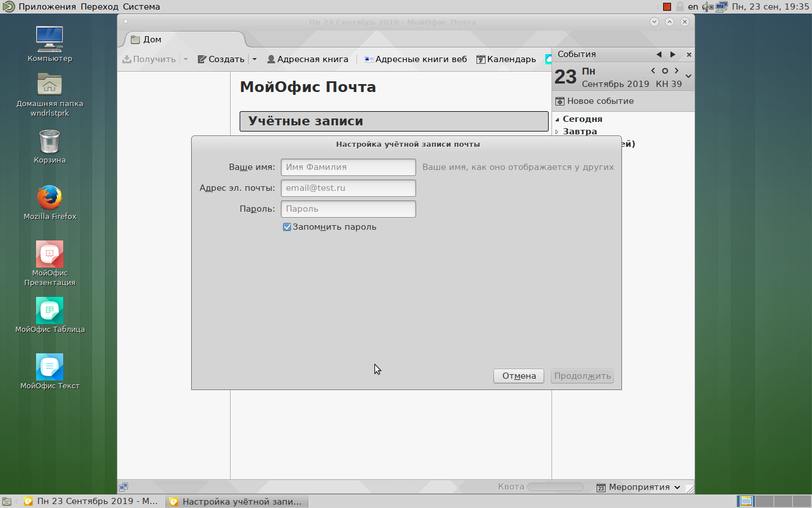
Task: Launch MyOffice Text desktop icon
Action: tap(50, 372)
